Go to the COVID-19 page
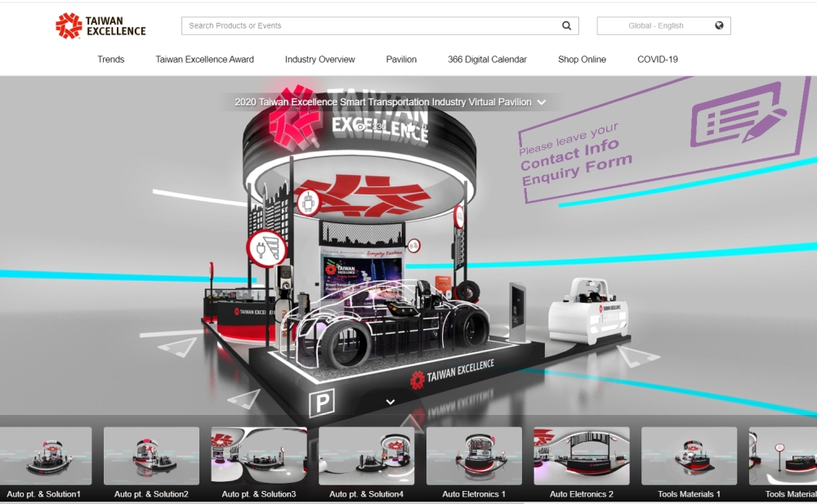The height and width of the screenshot is (504, 817). pyautogui.click(x=657, y=60)
